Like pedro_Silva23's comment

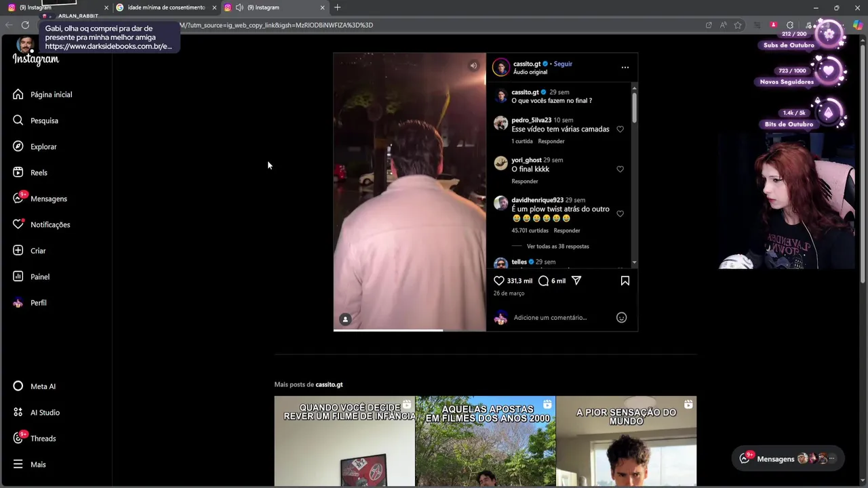pos(620,129)
